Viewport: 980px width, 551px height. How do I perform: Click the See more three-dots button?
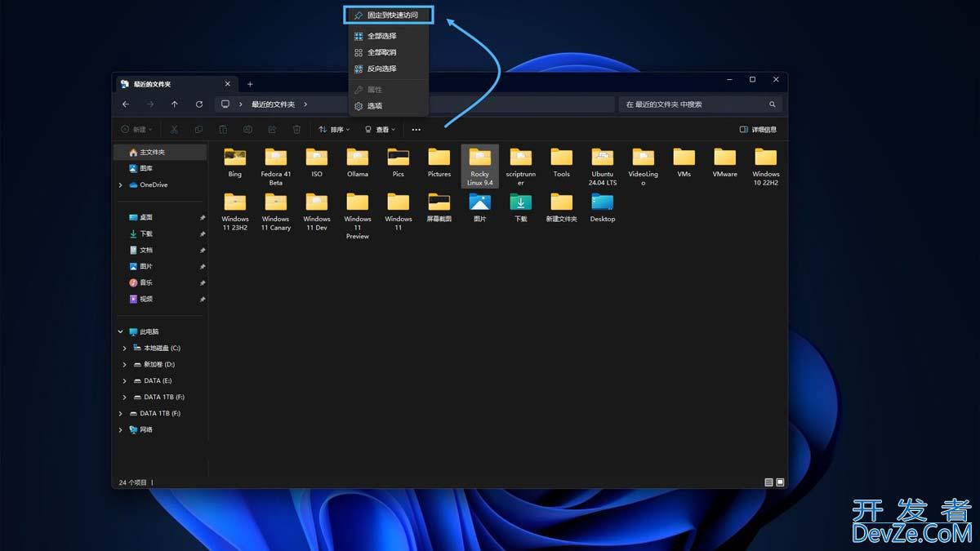[x=416, y=130]
